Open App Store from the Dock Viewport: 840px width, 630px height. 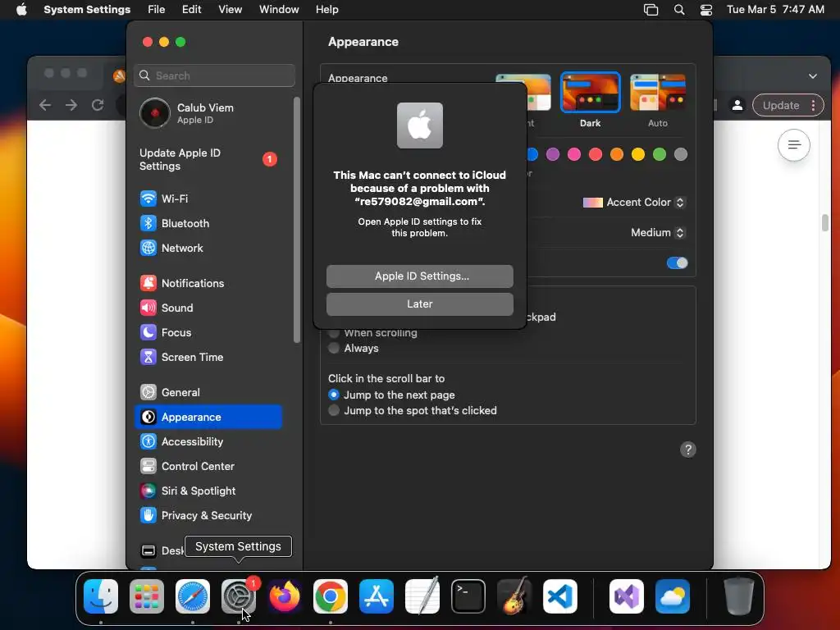coord(377,596)
